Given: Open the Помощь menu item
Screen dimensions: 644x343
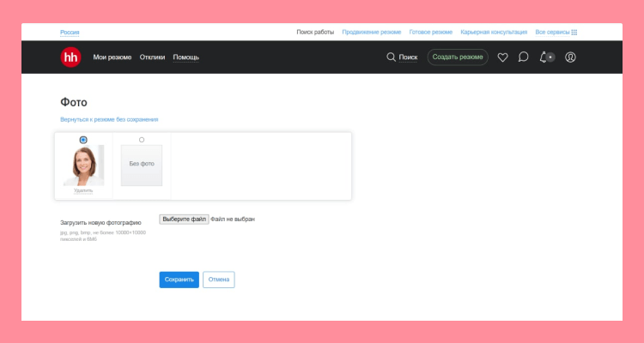Looking at the screenshot, I should click(x=186, y=57).
